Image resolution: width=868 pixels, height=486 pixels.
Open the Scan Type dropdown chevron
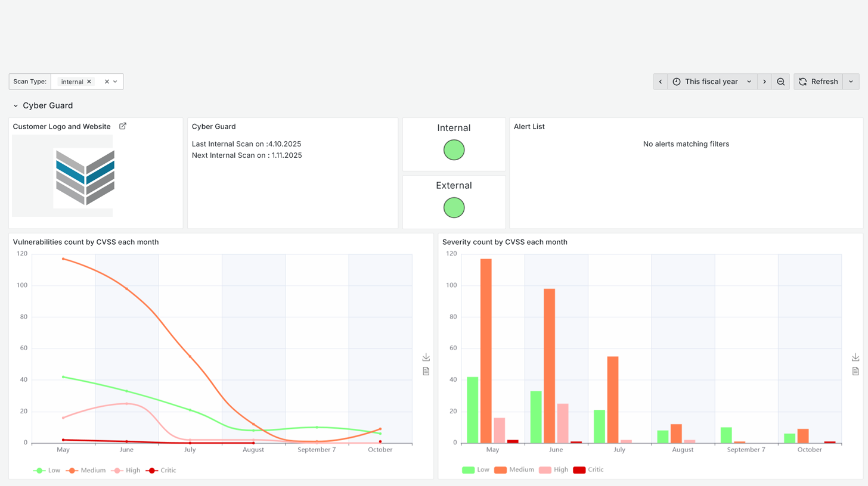point(116,82)
